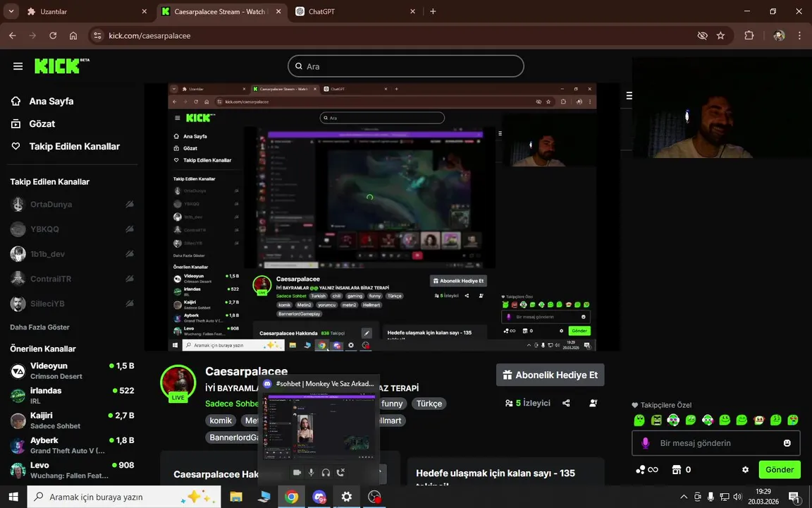Select the Caesarpalacee Stream browser tab
The width and height of the screenshot is (812, 508).
coord(221,11)
